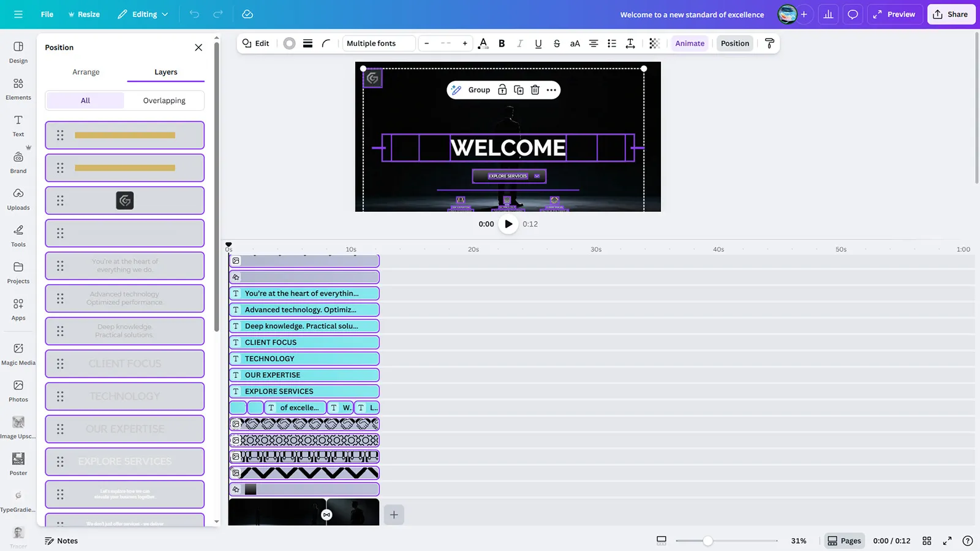The width and height of the screenshot is (980, 551).
Task: Open the Elements sidebar panel
Action: point(18,89)
